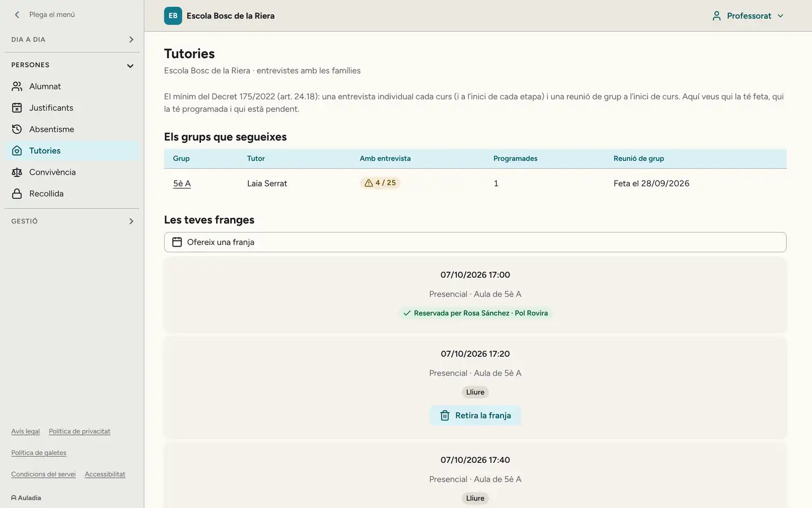
Task: Collapse the menu with the back arrow
Action: (x=17, y=15)
